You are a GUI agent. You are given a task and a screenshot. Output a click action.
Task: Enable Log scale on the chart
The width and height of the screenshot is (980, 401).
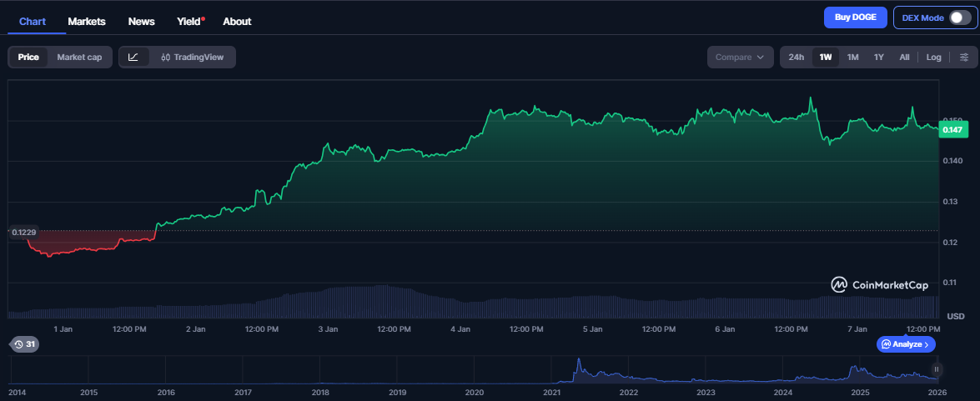tap(933, 58)
